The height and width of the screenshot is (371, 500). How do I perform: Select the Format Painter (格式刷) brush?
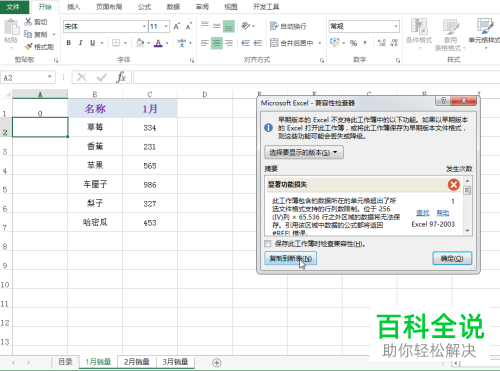(x=28, y=47)
